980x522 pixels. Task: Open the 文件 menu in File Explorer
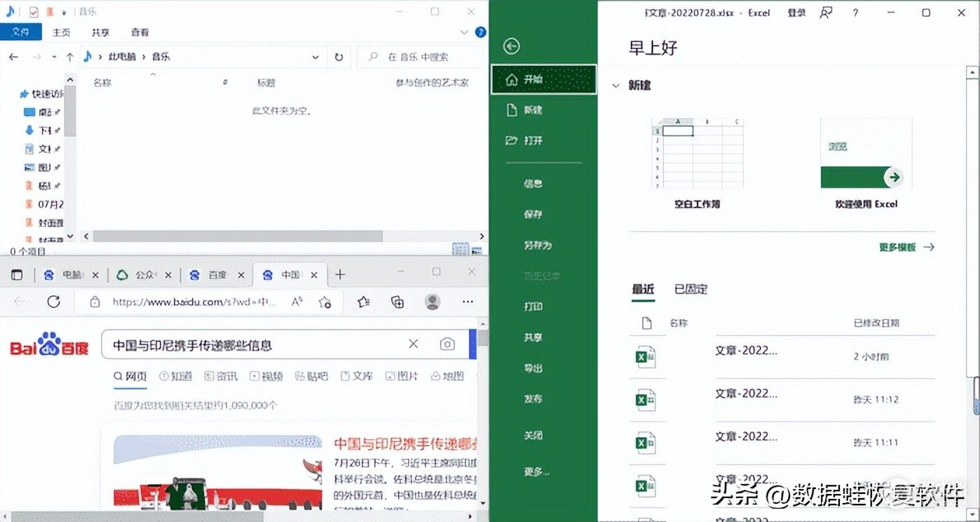(x=21, y=32)
